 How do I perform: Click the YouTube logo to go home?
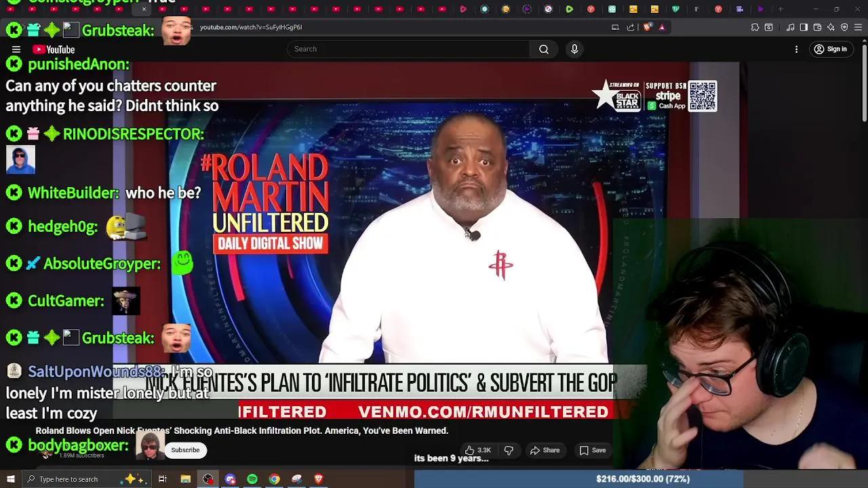click(x=54, y=49)
